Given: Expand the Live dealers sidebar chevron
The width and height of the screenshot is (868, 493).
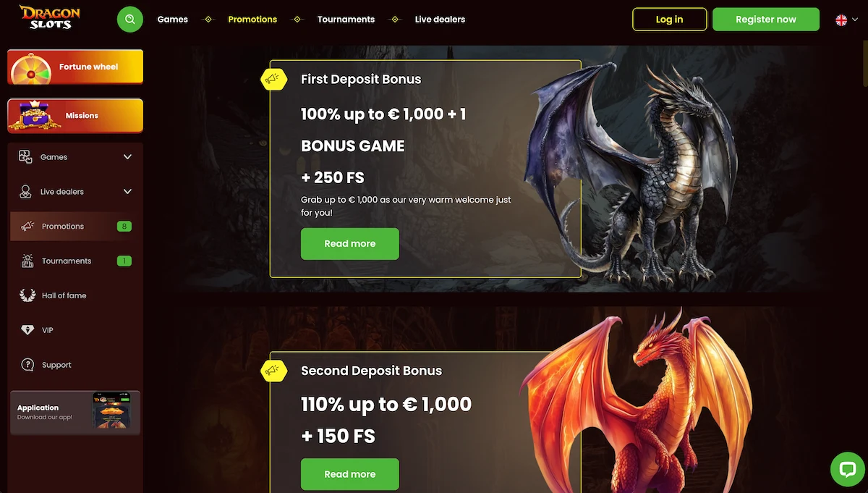Looking at the screenshot, I should pos(128,192).
